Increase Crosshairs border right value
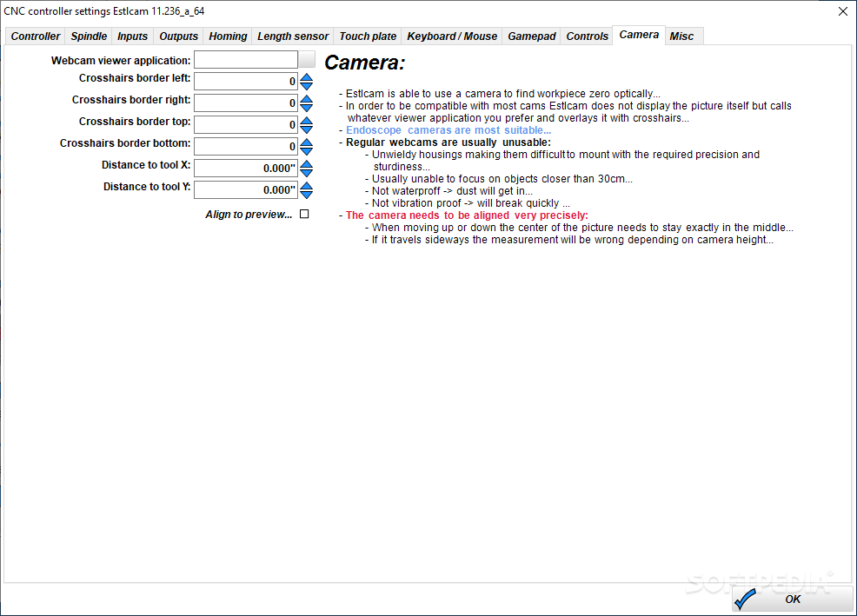 tap(307, 99)
